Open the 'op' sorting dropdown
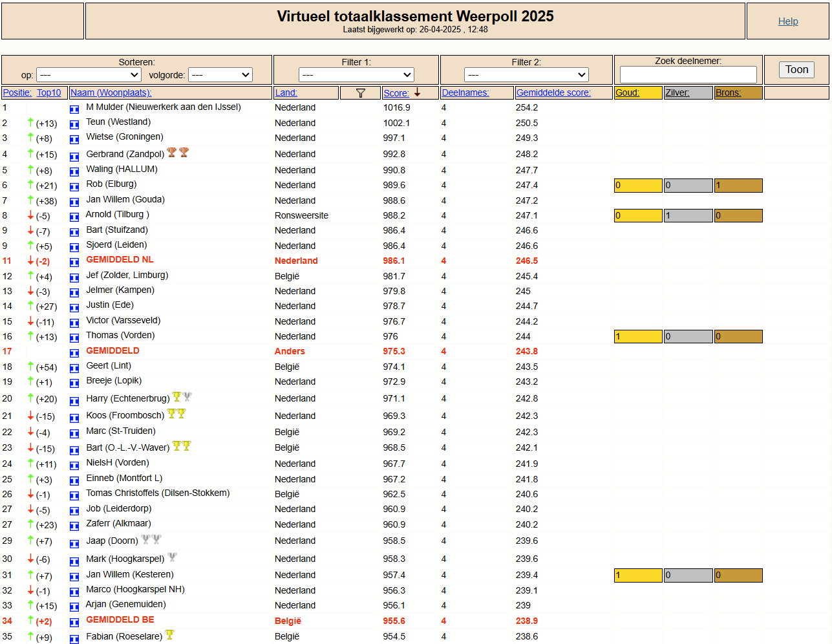Image resolution: width=832 pixels, height=644 pixels. point(89,75)
